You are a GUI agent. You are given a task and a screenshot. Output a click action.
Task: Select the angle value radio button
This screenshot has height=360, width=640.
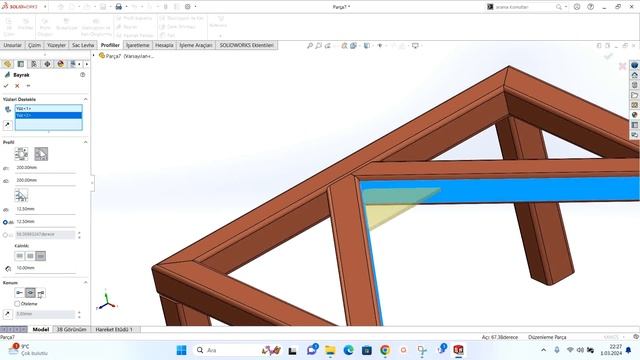pyautogui.click(x=5, y=235)
